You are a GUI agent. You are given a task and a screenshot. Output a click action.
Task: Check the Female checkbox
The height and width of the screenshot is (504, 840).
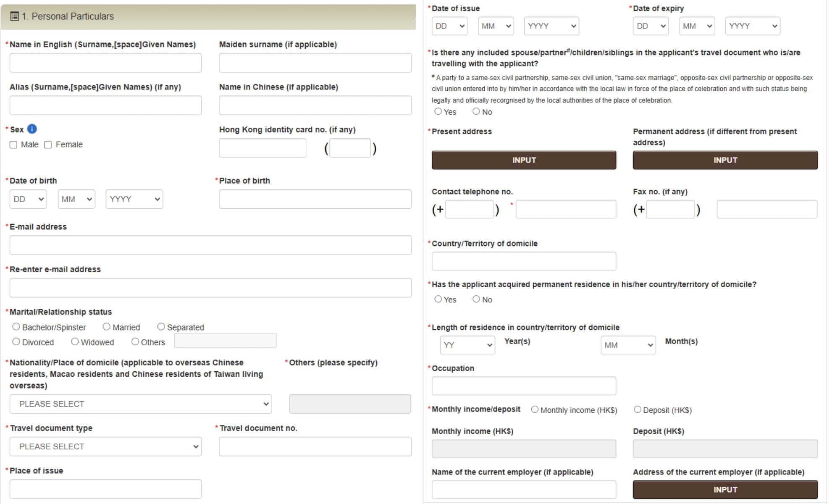click(48, 145)
